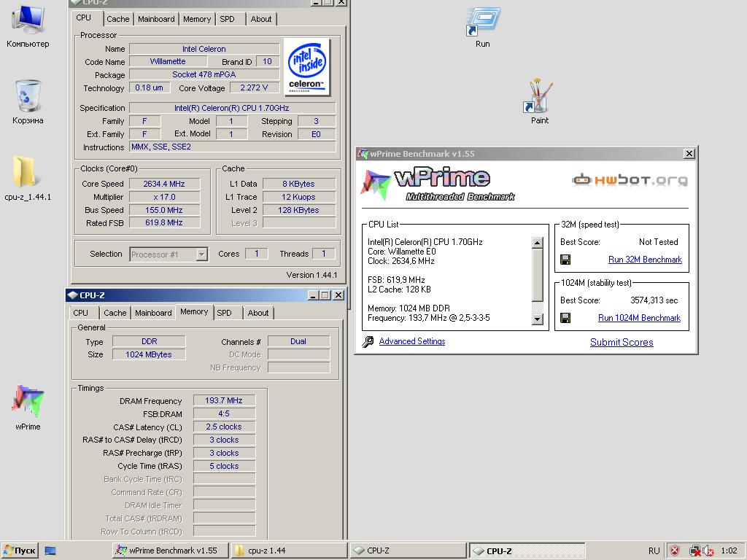Click the volume speaker tray icon
This screenshot has width=747, height=560.
[x=708, y=551]
